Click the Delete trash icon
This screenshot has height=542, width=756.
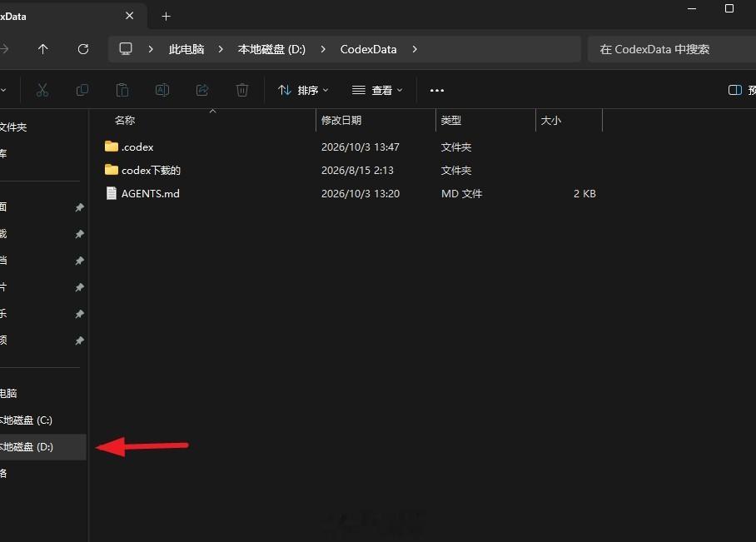point(242,90)
